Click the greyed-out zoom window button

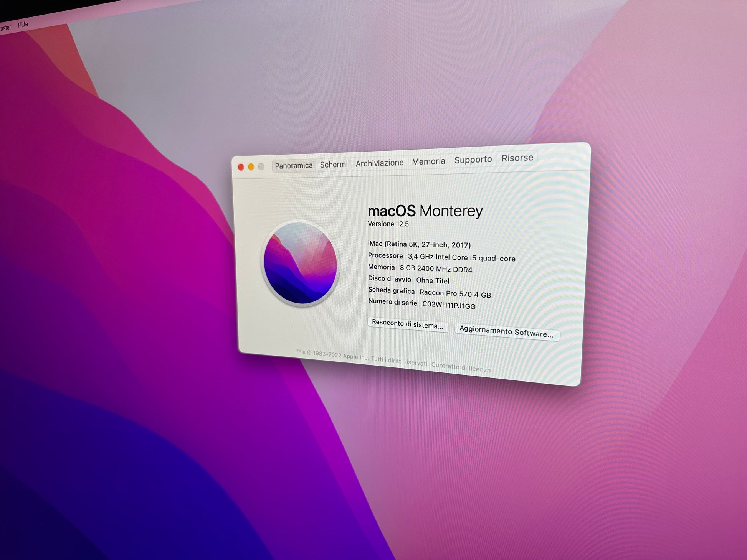coord(261,166)
